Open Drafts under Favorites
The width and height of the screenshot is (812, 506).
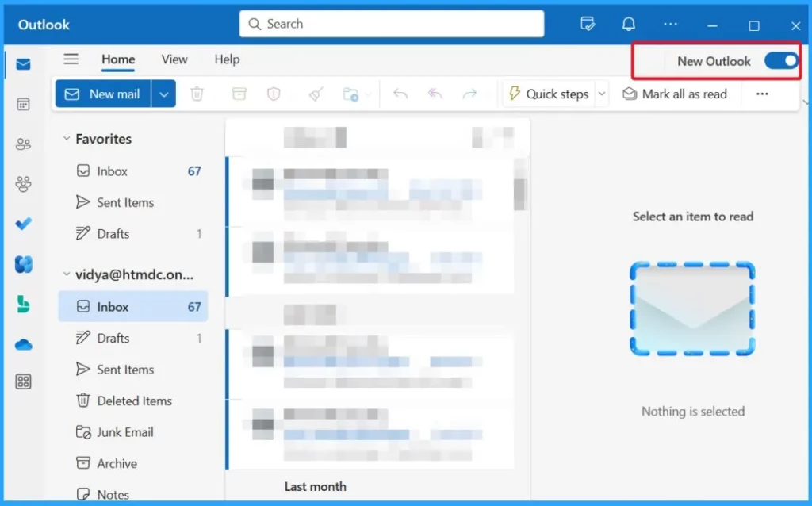coord(133,234)
